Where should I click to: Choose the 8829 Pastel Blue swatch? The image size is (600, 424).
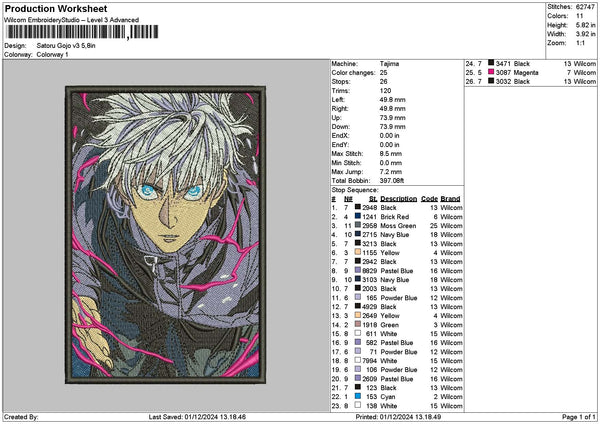357,270
